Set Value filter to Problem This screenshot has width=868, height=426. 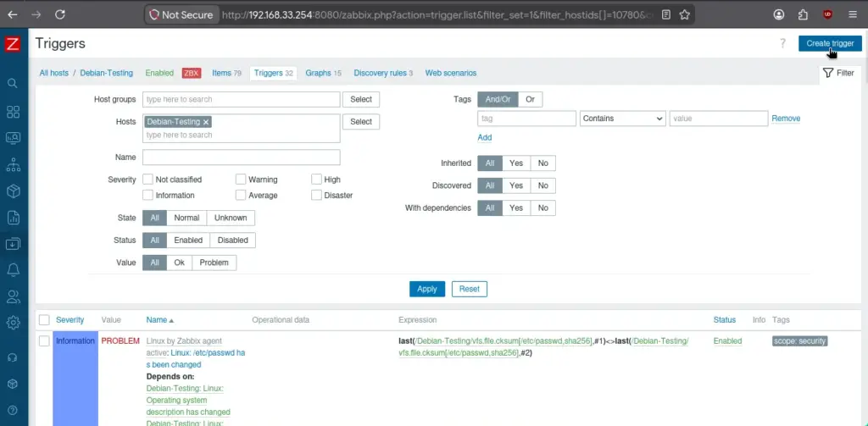click(x=214, y=263)
